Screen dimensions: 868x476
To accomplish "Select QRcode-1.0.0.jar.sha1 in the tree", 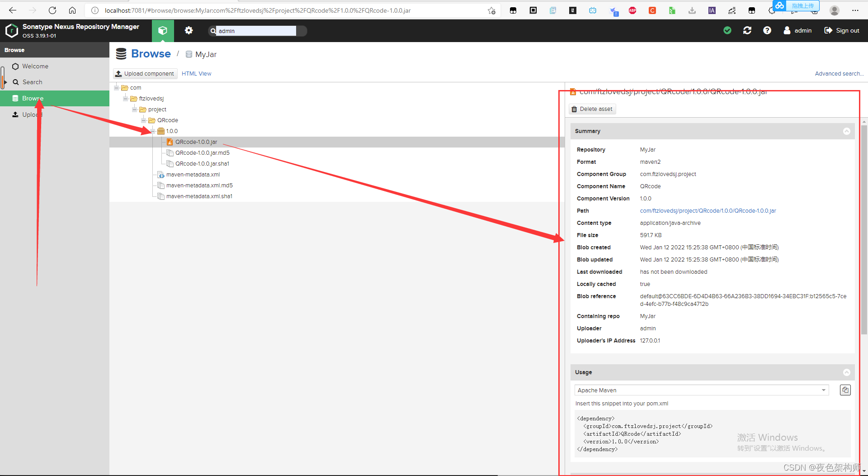I will point(202,163).
